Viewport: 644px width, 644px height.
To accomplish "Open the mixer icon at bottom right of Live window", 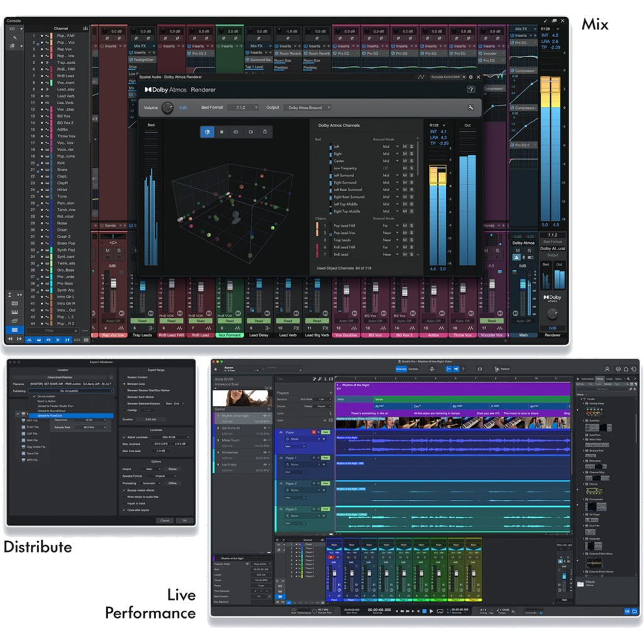I will (x=627, y=611).
